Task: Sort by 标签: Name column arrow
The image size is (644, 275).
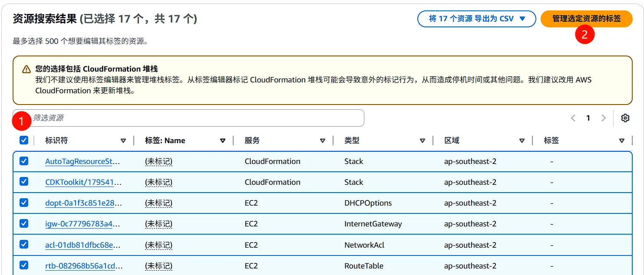Action: pos(223,141)
